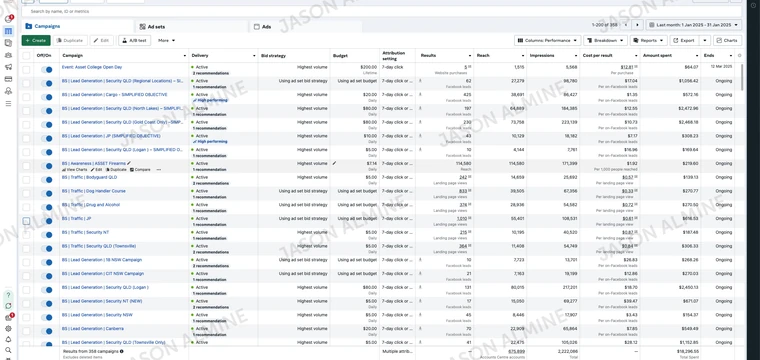Viewport: 760px width, 360px height.
Task: Click the sidebar icon with red badge above settings gear
Action: pyautogui.click(x=8, y=317)
